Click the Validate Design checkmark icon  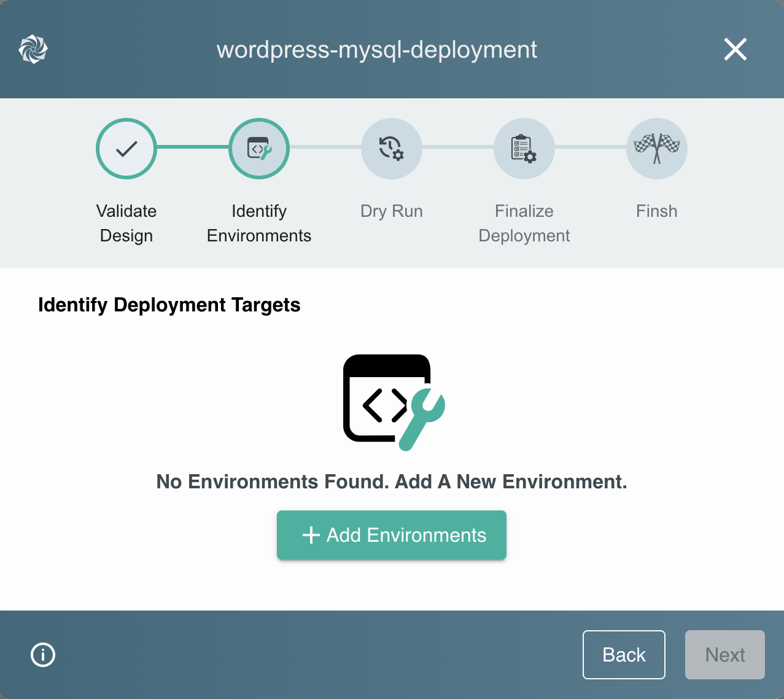[x=126, y=149]
